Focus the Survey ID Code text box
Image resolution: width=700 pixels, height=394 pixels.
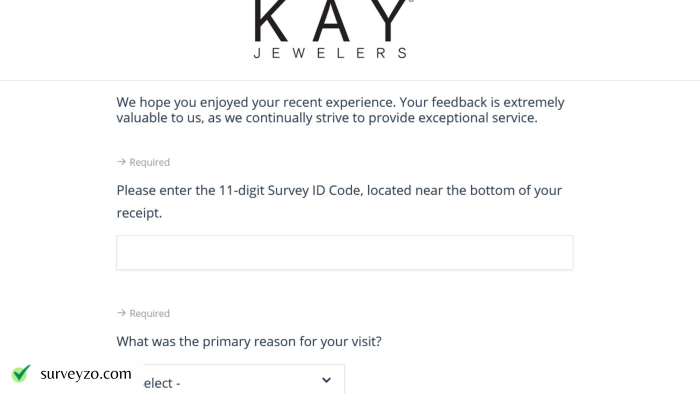(345, 253)
